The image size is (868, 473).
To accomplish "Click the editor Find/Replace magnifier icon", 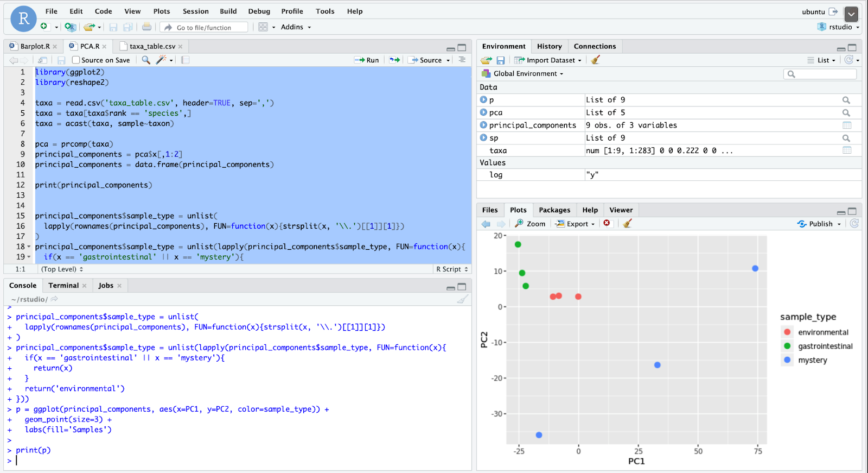I will click(146, 60).
